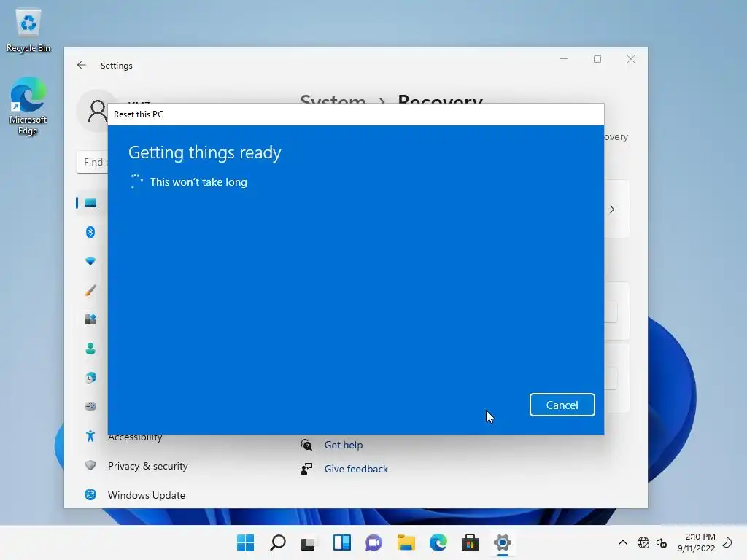This screenshot has height=560, width=747.
Task: Minimize the Settings window
Action: click(564, 59)
